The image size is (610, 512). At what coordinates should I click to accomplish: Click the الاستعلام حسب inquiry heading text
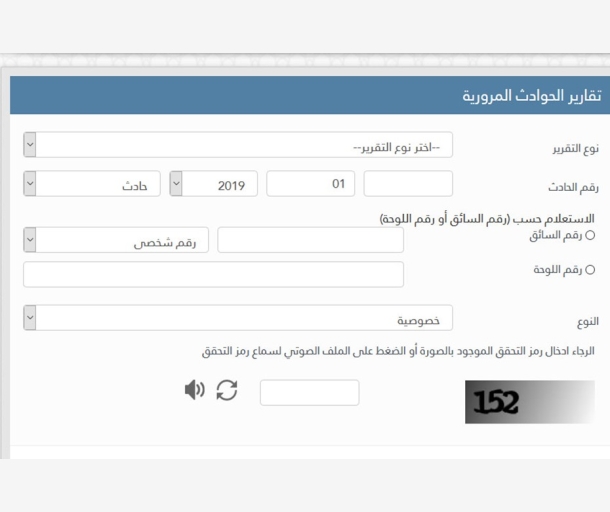(x=487, y=219)
